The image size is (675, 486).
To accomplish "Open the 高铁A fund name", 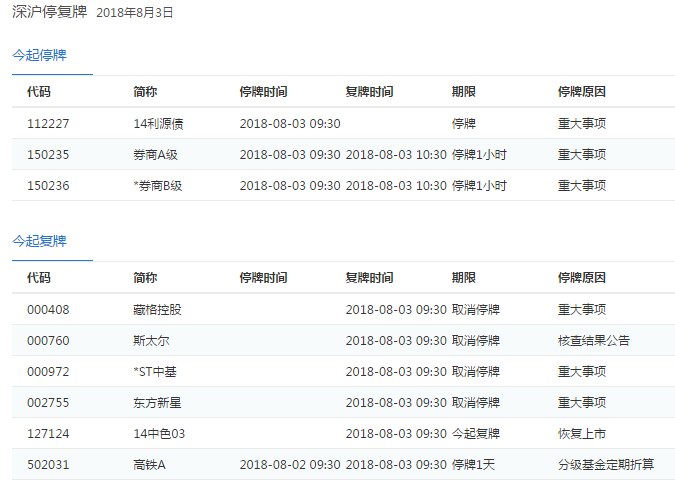I will coord(149,465).
